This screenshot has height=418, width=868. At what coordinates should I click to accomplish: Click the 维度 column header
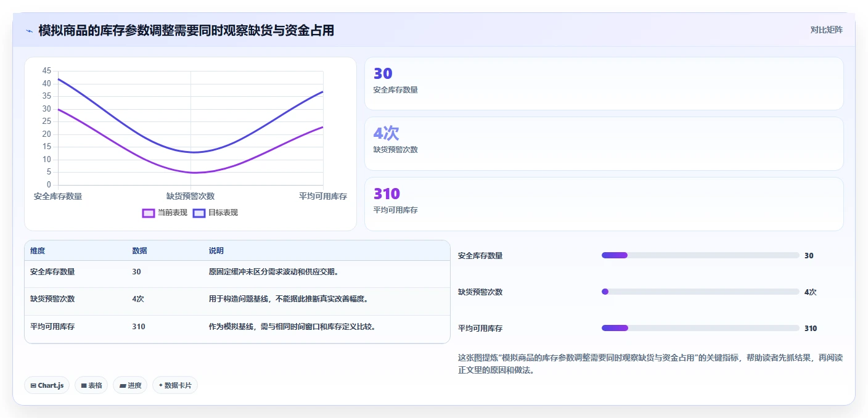[38, 251]
